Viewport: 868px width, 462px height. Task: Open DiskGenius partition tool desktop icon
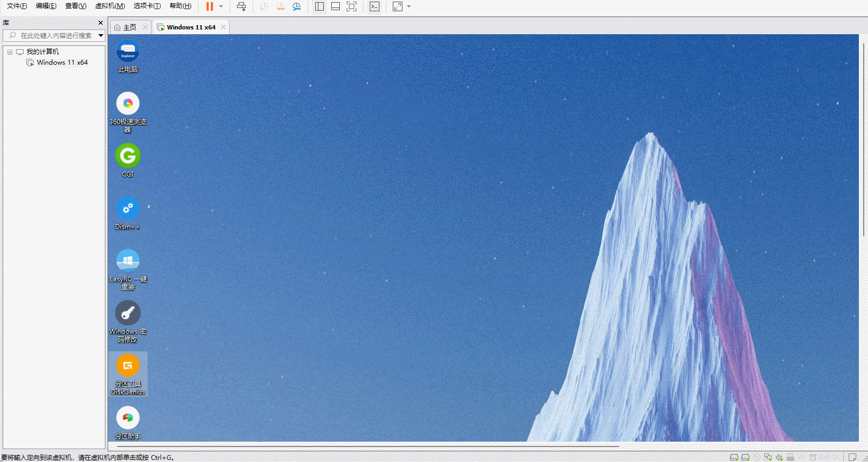click(x=127, y=373)
